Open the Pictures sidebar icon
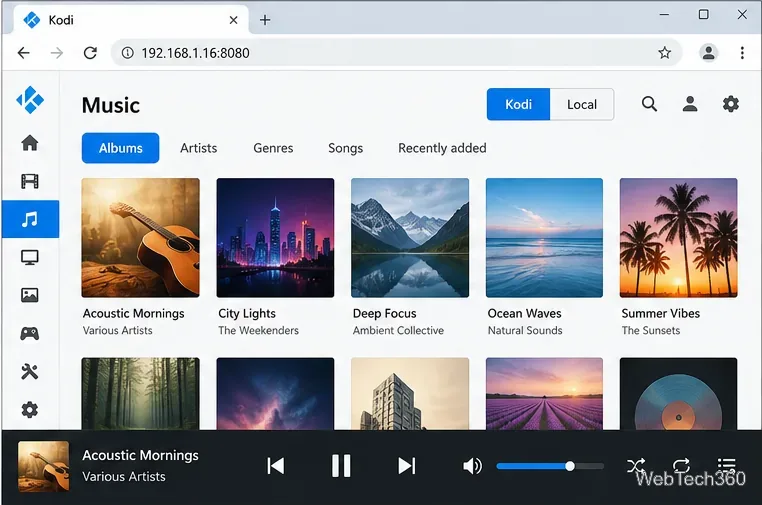762x505 pixels. point(30,295)
